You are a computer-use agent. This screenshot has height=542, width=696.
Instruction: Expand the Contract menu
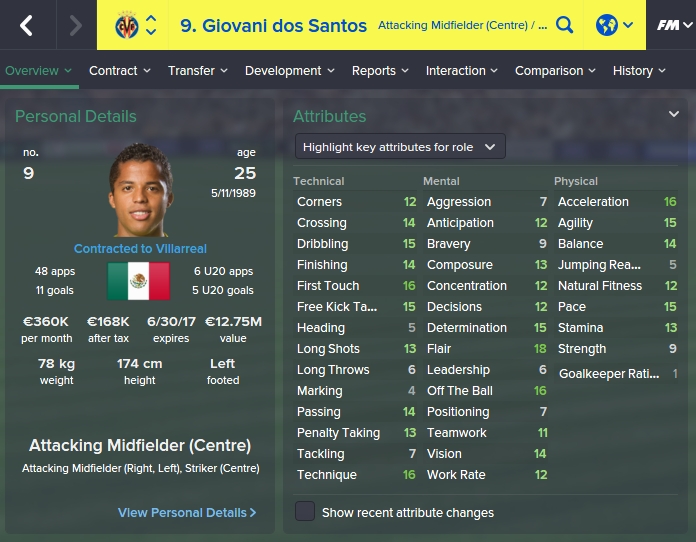119,71
